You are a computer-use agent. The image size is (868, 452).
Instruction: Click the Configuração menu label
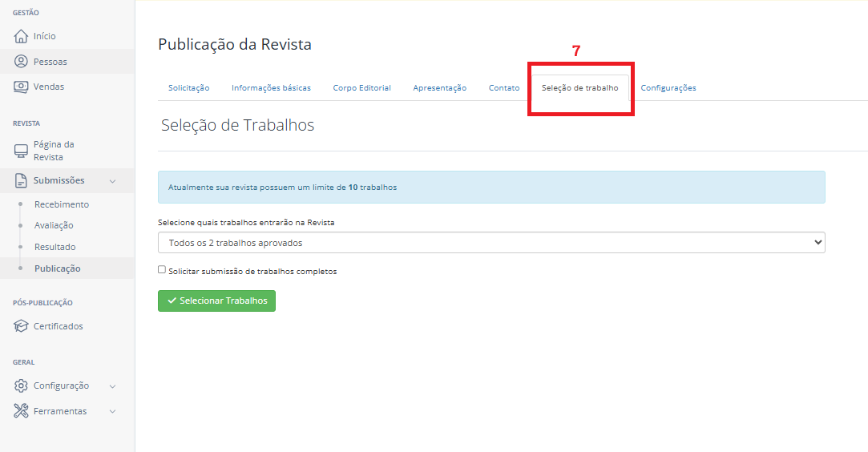61,385
